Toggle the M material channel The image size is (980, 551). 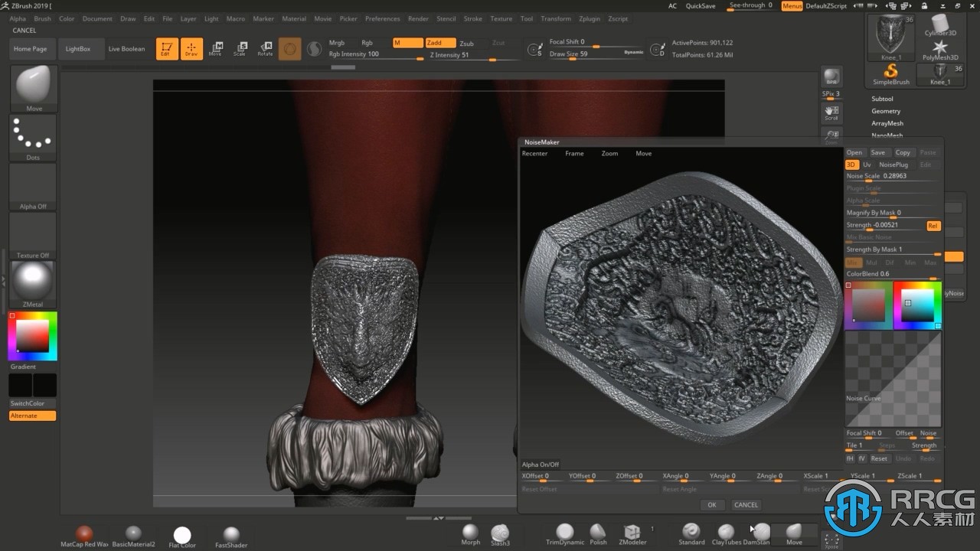tap(407, 43)
